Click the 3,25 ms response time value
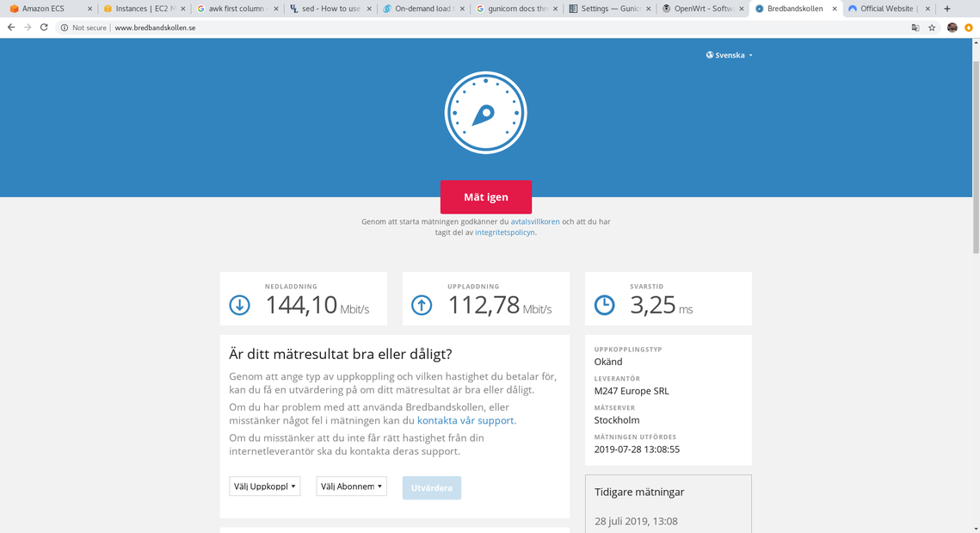The width and height of the screenshot is (980, 533). (x=653, y=306)
